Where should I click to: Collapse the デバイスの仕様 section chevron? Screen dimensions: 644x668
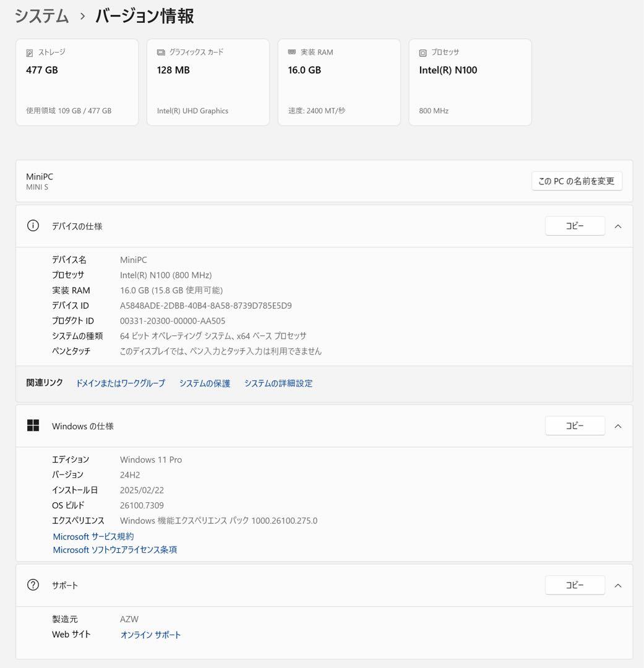617,226
